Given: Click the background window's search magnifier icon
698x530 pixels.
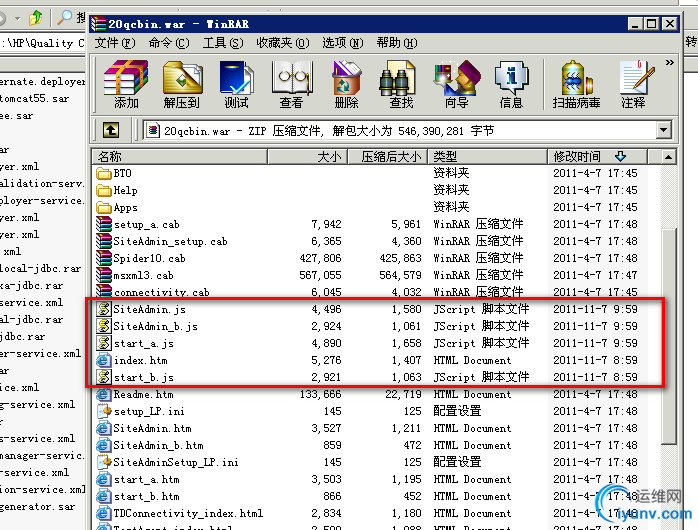Looking at the screenshot, I should coord(65,18).
